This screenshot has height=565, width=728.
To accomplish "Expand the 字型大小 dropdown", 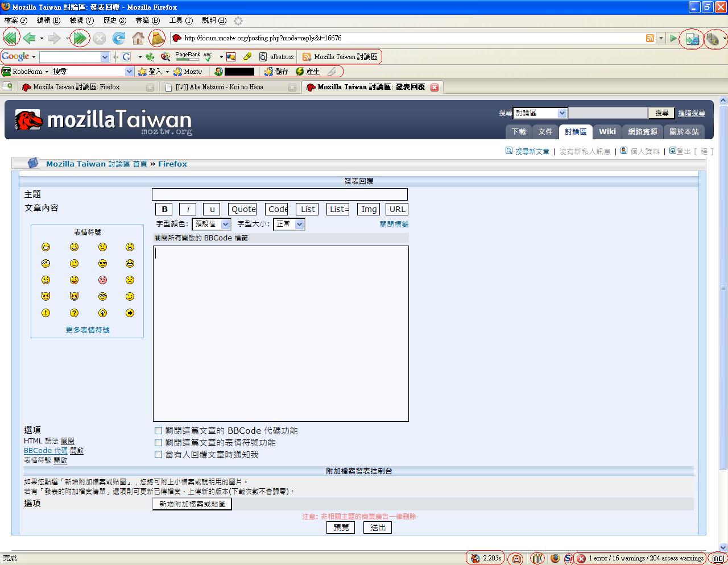I will (289, 224).
